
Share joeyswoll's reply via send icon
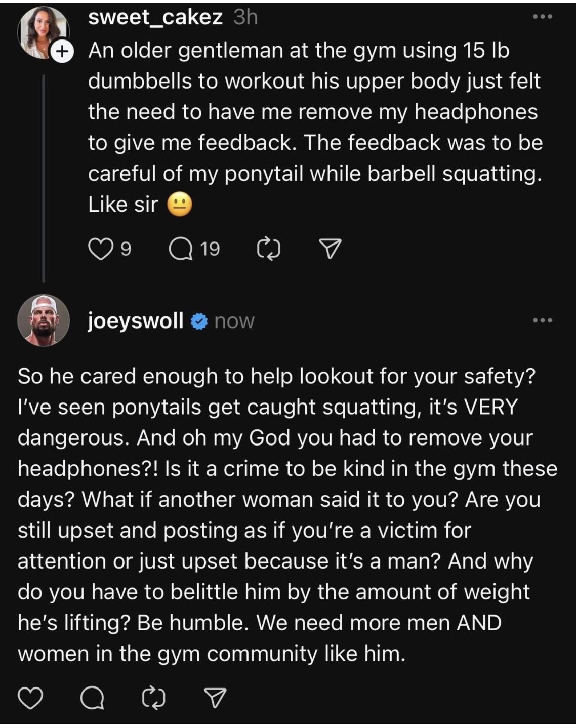pyautogui.click(x=215, y=699)
